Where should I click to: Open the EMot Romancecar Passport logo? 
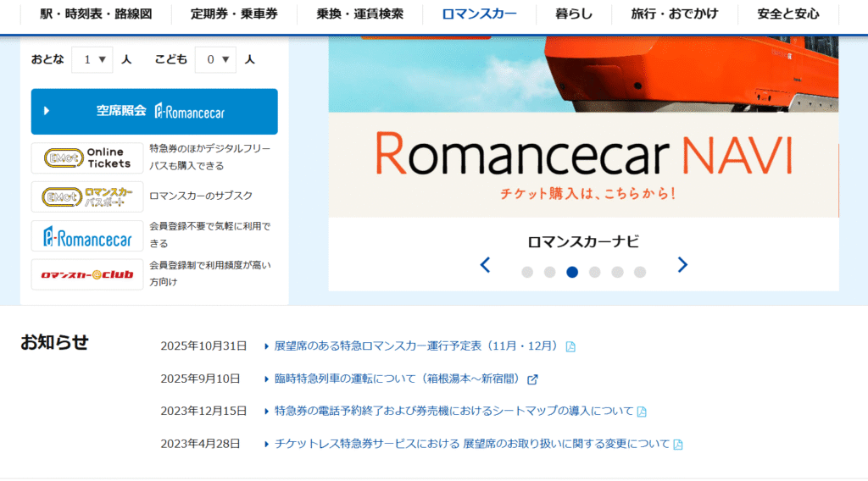[x=87, y=196]
